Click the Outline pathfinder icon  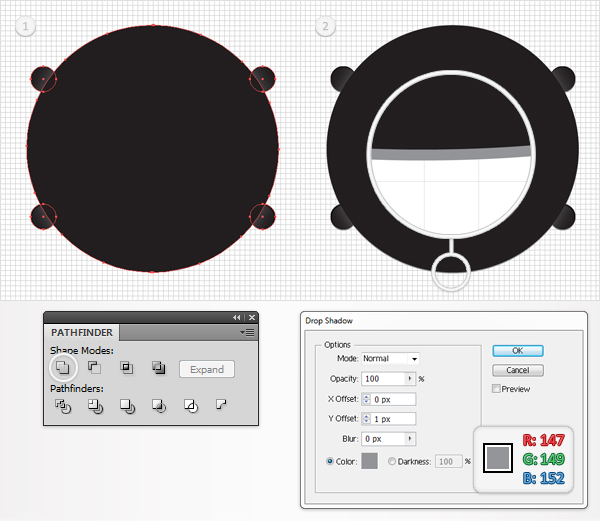[x=191, y=406]
